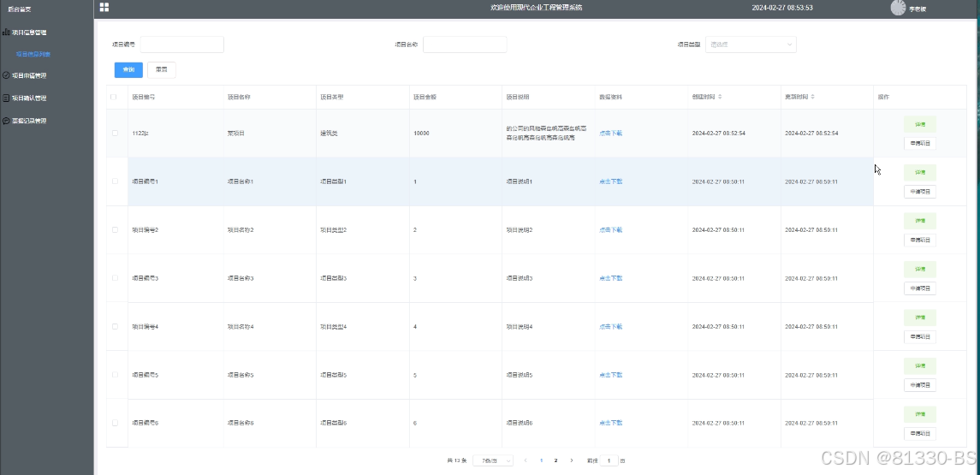The width and height of the screenshot is (980, 475).
Task: Click the 点击下载 link in row 1122jz
Action: 610,134
